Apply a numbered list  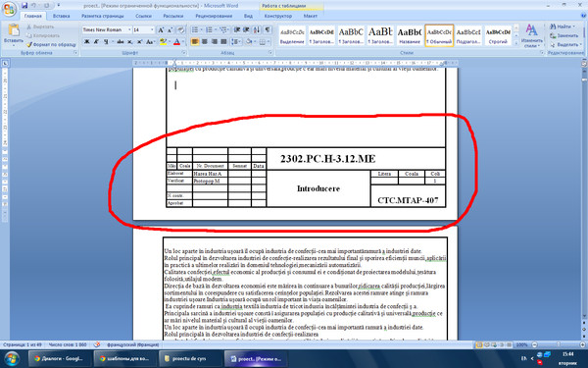pyautogui.click(x=210, y=29)
